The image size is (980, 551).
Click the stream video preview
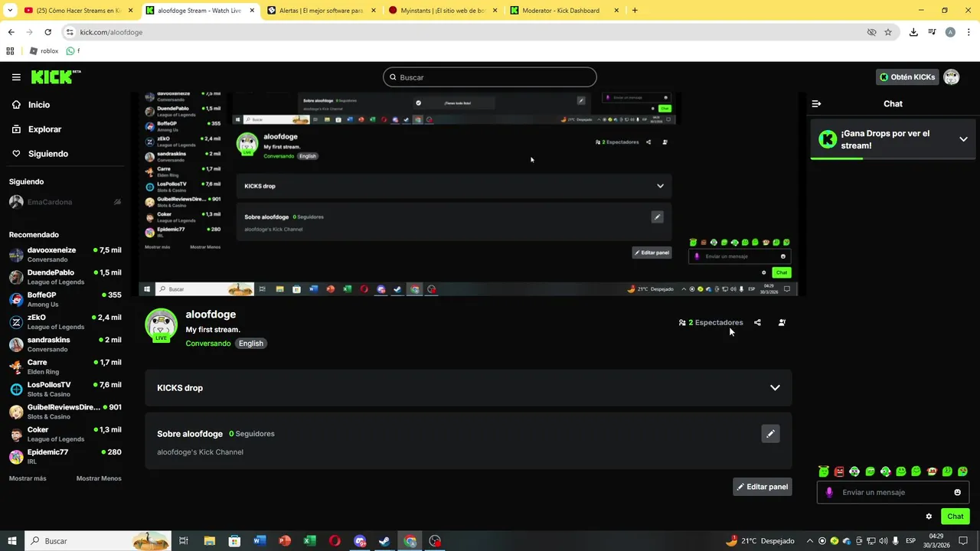tap(469, 194)
